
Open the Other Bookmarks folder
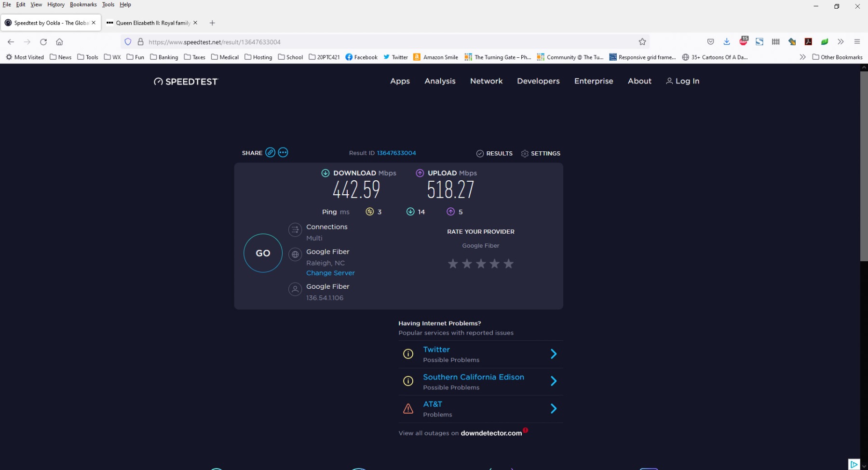pos(838,57)
